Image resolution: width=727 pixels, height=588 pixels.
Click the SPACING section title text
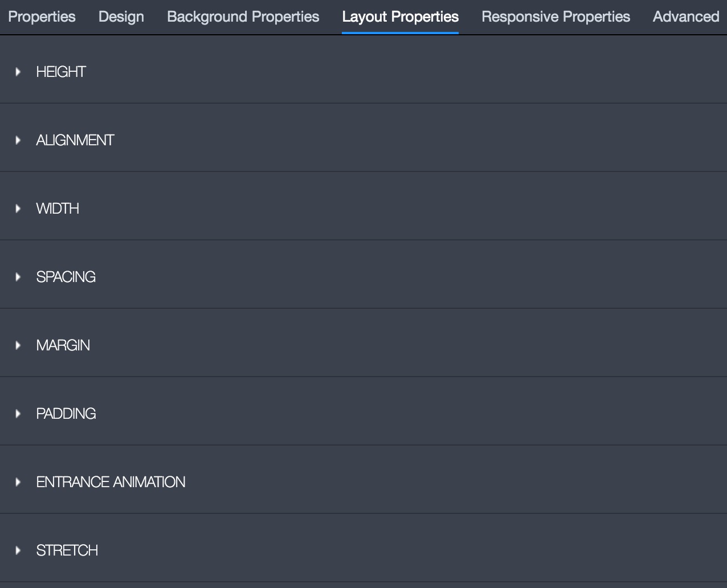tap(66, 277)
